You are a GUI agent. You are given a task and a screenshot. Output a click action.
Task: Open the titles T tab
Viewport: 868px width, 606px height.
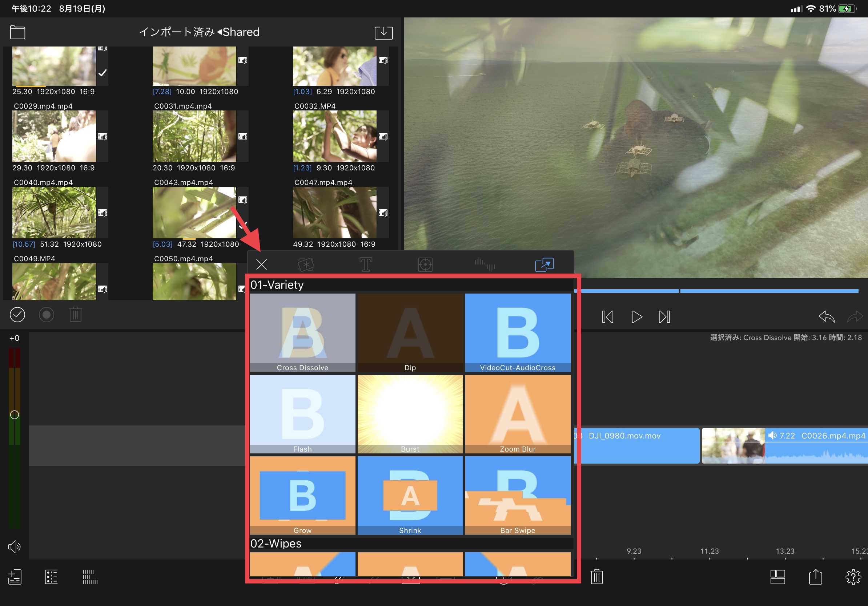tap(366, 264)
